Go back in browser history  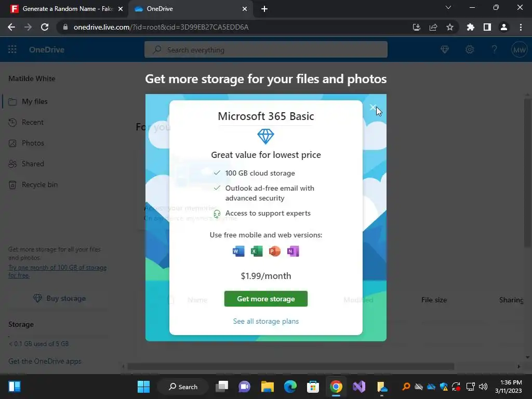pyautogui.click(x=11, y=27)
